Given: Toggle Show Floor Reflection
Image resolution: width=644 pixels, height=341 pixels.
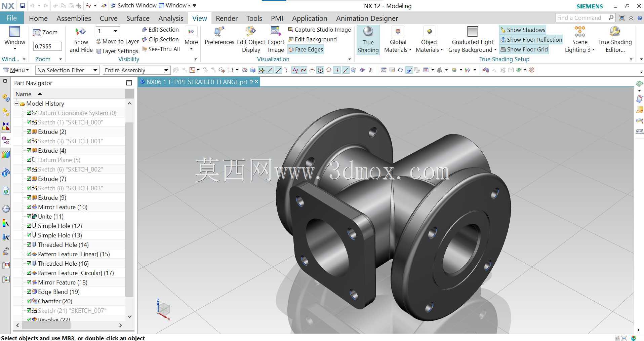Looking at the screenshot, I should [531, 40].
